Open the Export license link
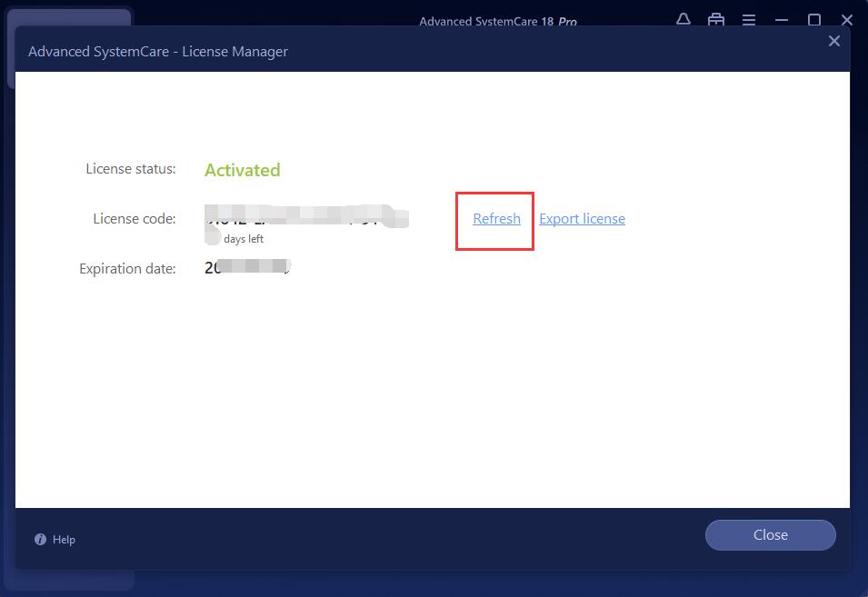This screenshot has height=597, width=868. point(582,219)
